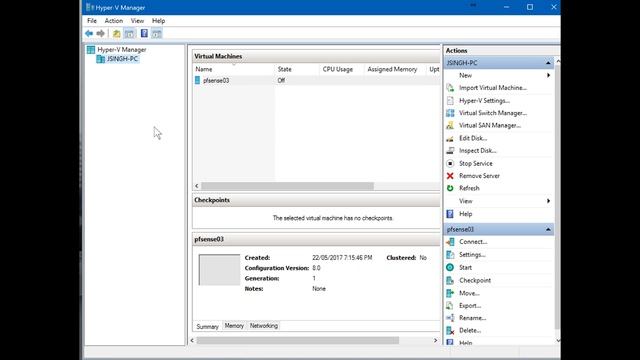This screenshot has width=640, height=360.
Task: Open Virtual Switch Manager... action
Action: point(493,113)
